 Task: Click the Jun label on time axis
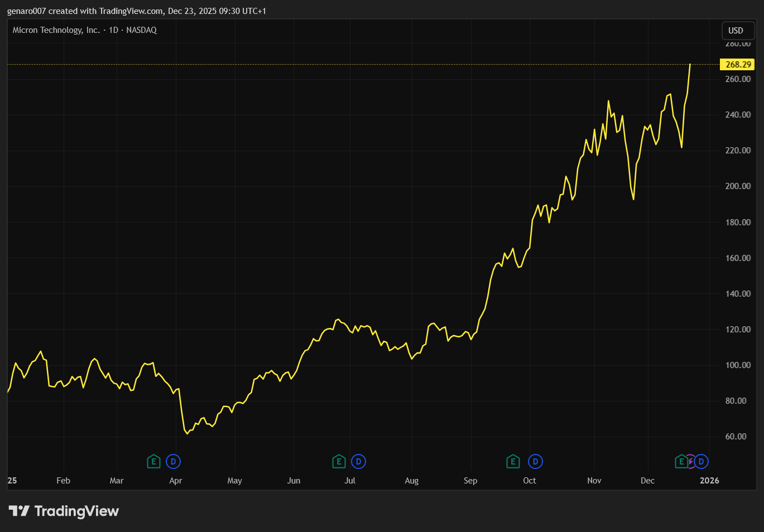[294, 481]
